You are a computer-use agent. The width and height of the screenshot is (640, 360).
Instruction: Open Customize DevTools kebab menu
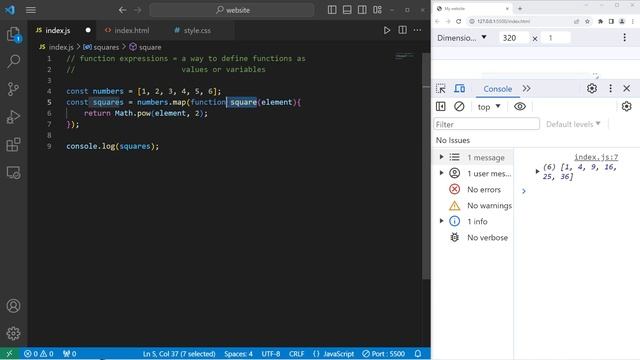tap(611, 89)
